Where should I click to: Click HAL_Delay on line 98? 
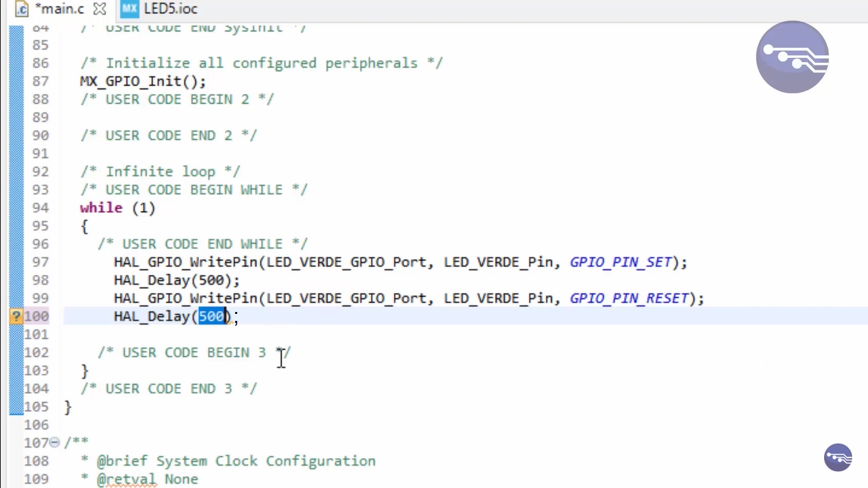tap(152, 280)
